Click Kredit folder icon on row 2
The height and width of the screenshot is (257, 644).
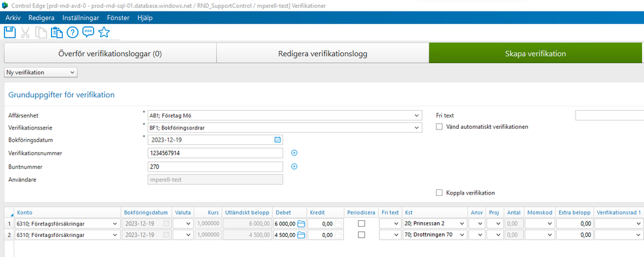click(x=338, y=235)
